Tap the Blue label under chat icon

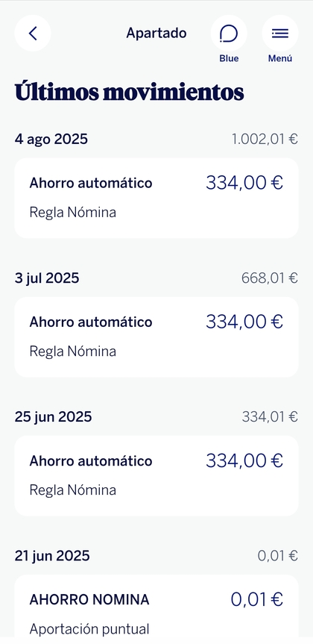[229, 58]
